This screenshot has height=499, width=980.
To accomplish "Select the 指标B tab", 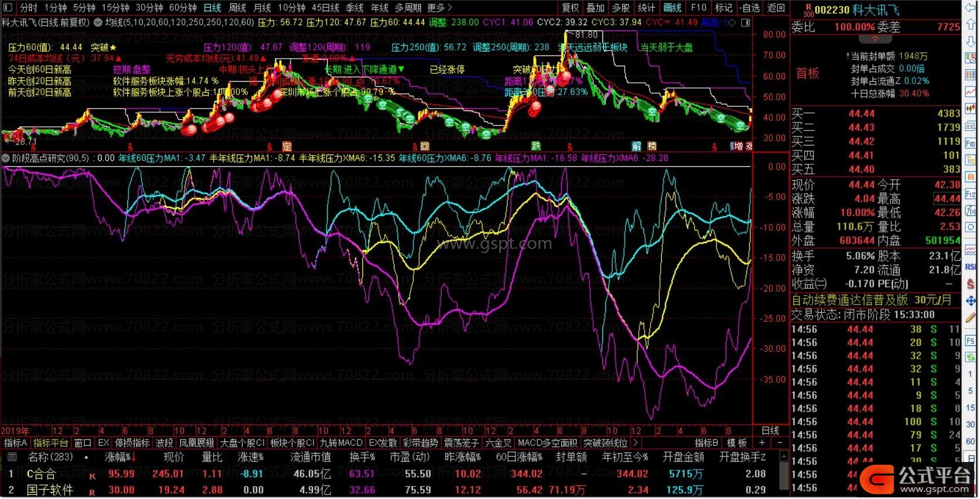I will pyautogui.click(x=706, y=443).
